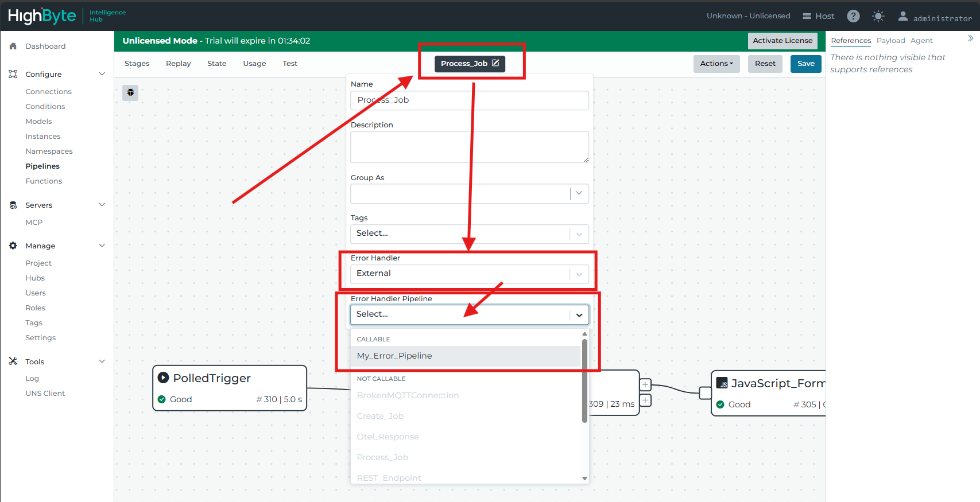980x502 pixels.
Task: Switch to the Payload tab
Action: coord(890,41)
